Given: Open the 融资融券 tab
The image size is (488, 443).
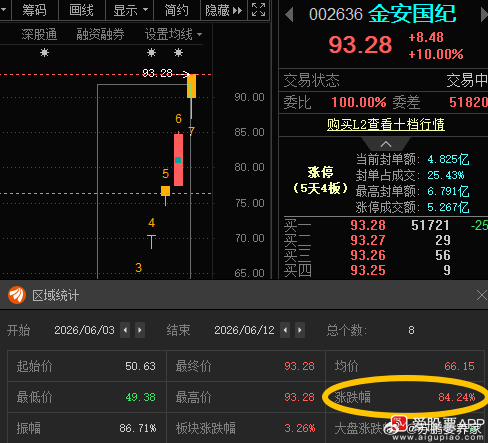Looking at the screenshot, I should (100, 34).
